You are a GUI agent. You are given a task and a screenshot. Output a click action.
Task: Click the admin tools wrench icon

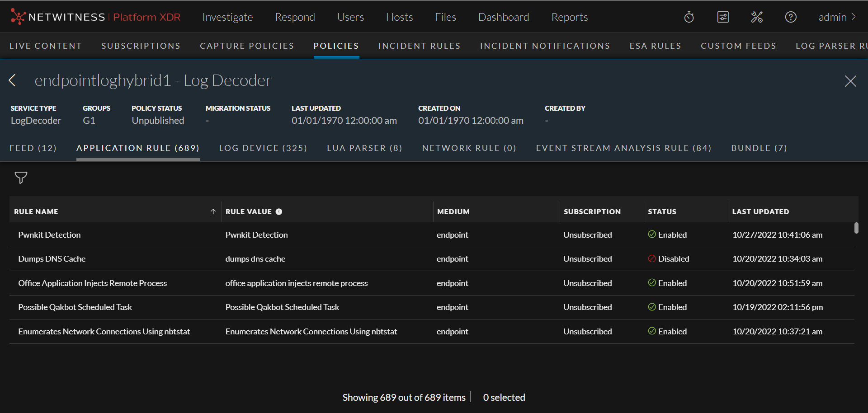[757, 17]
